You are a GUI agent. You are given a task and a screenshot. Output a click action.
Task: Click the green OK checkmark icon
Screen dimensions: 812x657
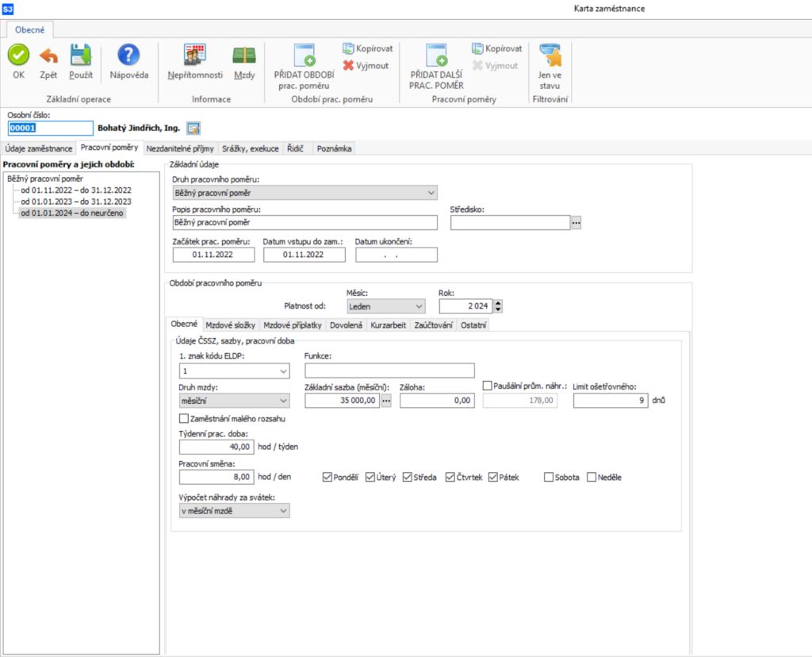(x=19, y=55)
